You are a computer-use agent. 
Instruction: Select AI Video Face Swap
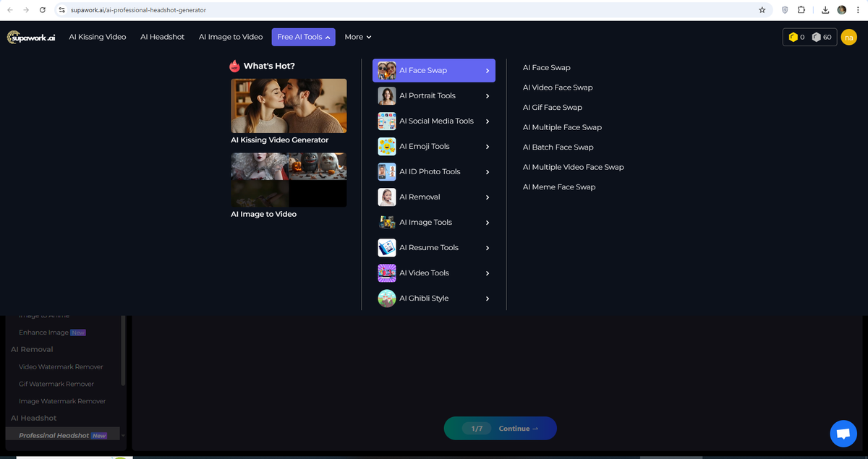point(558,87)
